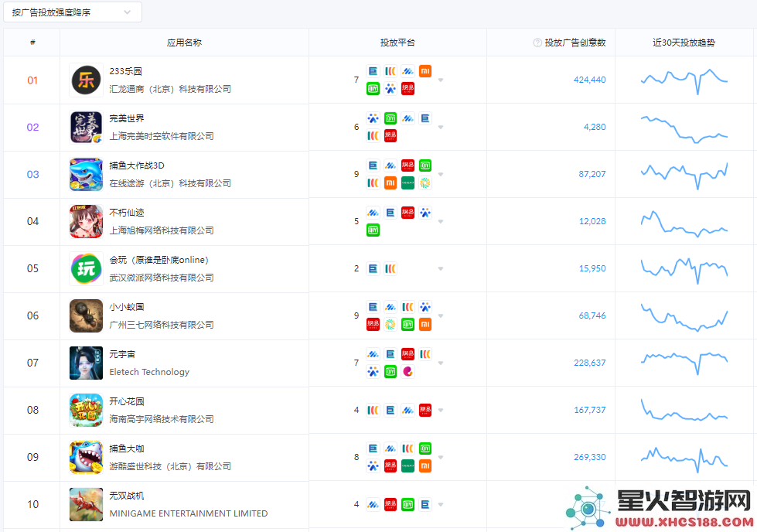Expand platform list for 完美世界
Image resolution: width=757 pixels, height=532 pixels.
tap(440, 128)
